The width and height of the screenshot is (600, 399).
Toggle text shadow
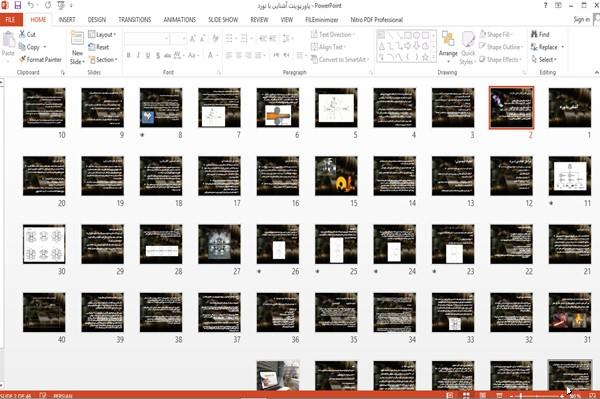(x=158, y=55)
